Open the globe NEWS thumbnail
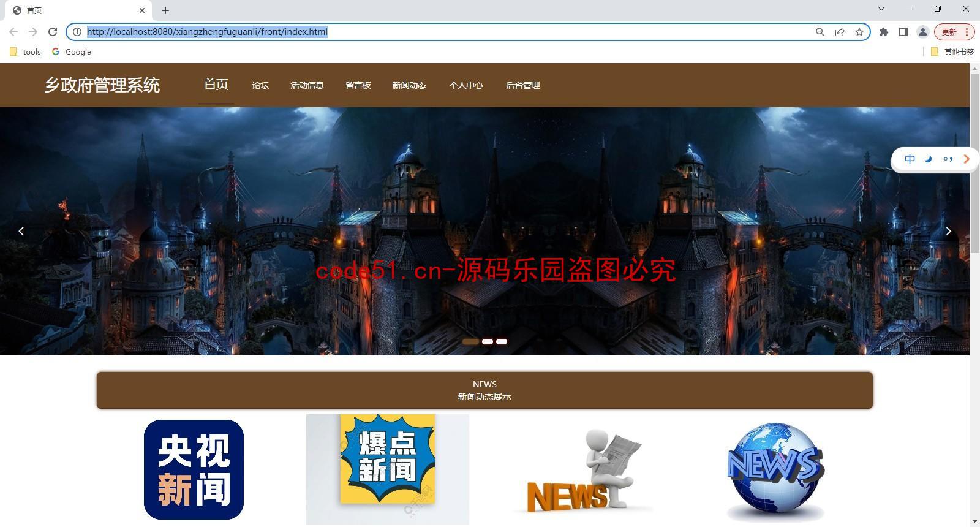The width and height of the screenshot is (980, 527). [776, 471]
